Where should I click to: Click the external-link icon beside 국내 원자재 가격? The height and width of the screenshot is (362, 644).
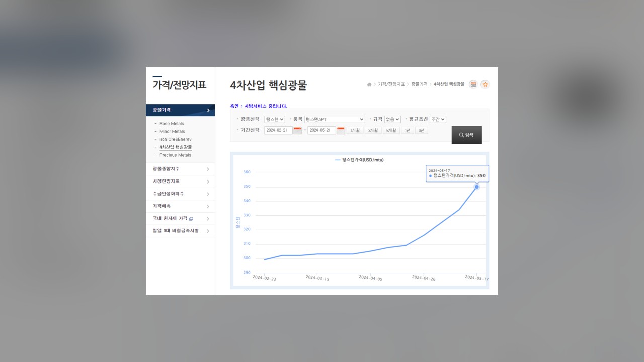point(191,219)
